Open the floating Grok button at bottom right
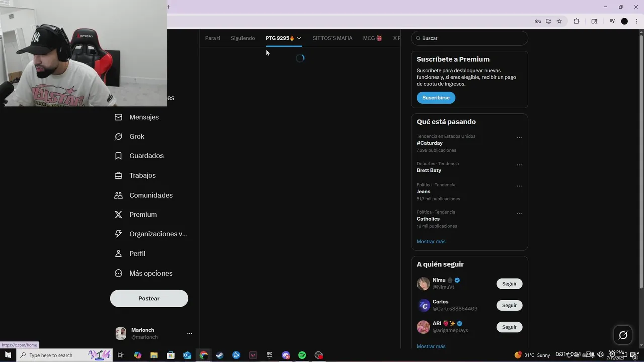Viewport: 644px width, 362px height. [x=623, y=335]
